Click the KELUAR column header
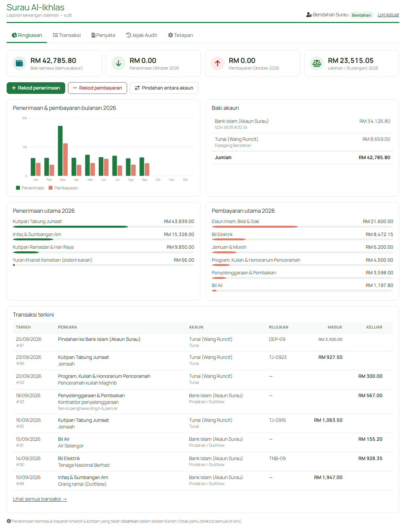Screen dimensions: 406x532 coord(374,327)
